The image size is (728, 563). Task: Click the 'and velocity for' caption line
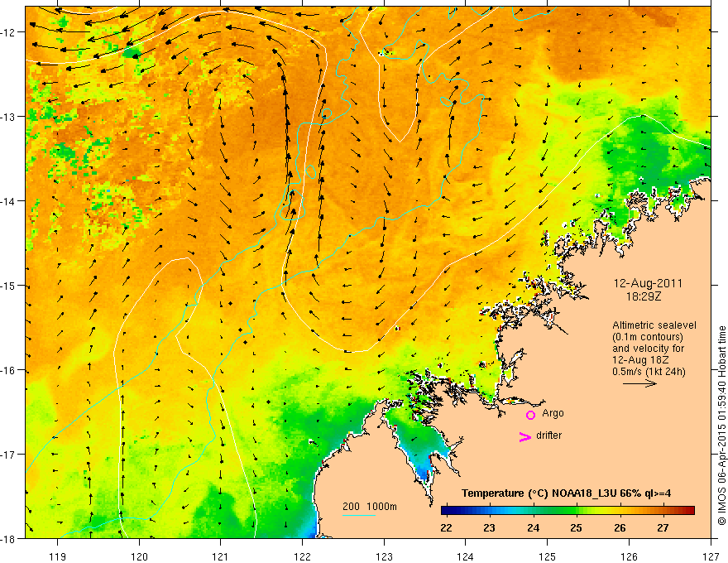(x=648, y=349)
